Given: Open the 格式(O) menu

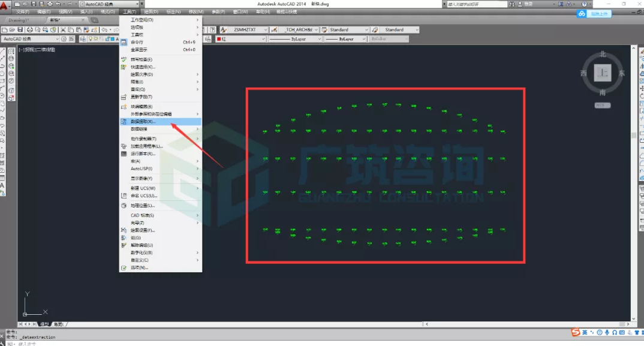Looking at the screenshot, I should click(107, 12).
